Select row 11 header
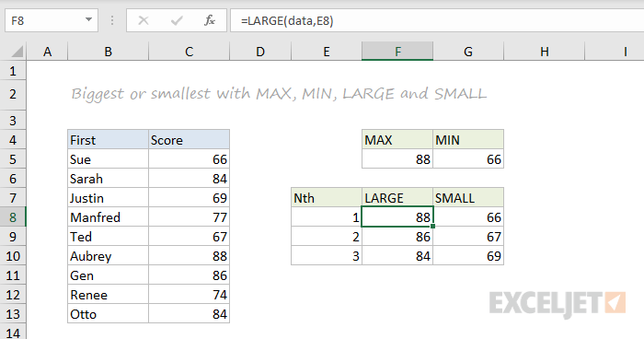The image size is (644, 339). coord(13,275)
